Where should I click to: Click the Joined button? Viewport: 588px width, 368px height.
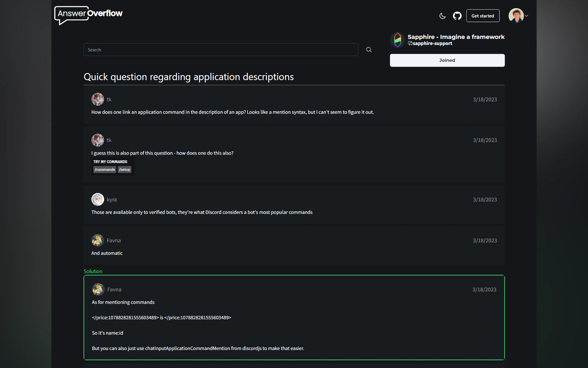click(x=447, y=60)
